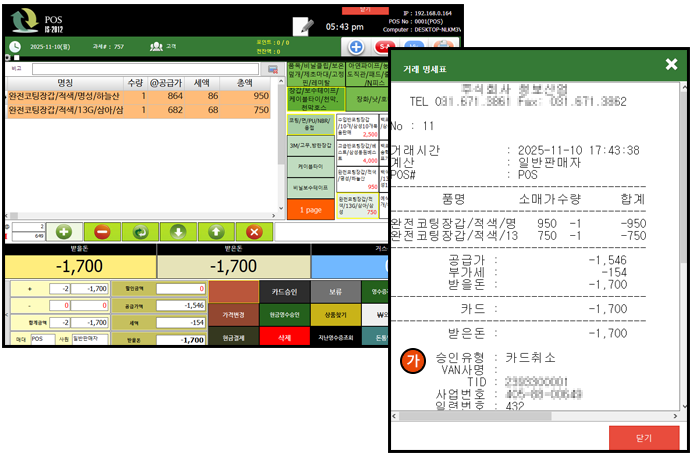
Task: Click the 사원 field showing 일반판매자
Action: click(x=90, y=339)
